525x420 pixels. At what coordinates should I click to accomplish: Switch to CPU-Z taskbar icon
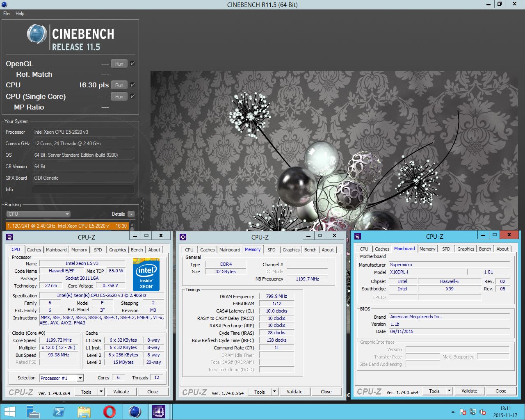[x=159, y=412]
